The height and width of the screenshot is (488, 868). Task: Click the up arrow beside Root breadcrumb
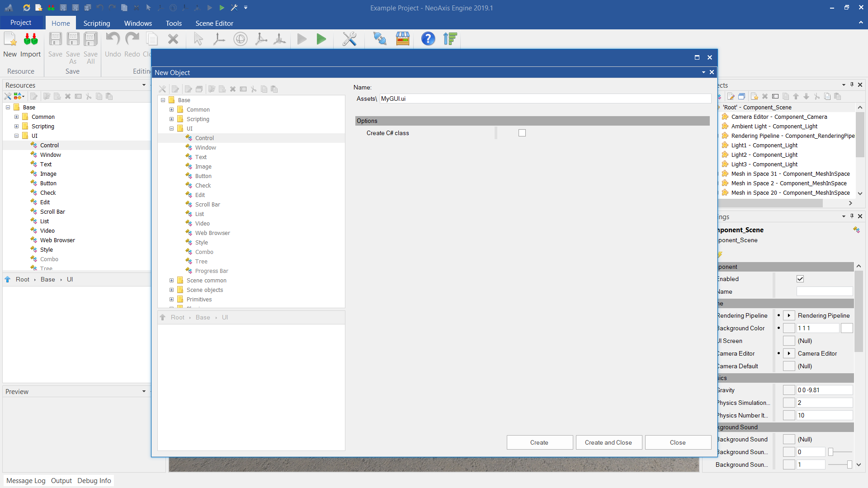(x=8, y=279)
